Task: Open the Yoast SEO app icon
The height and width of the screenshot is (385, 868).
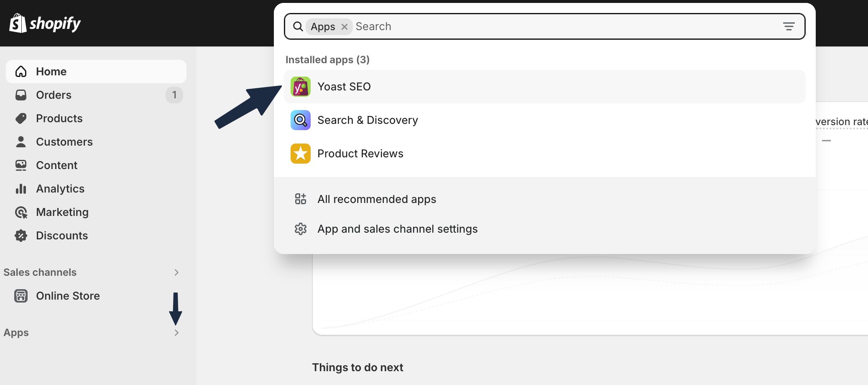Action: click(x=300, y=87)
